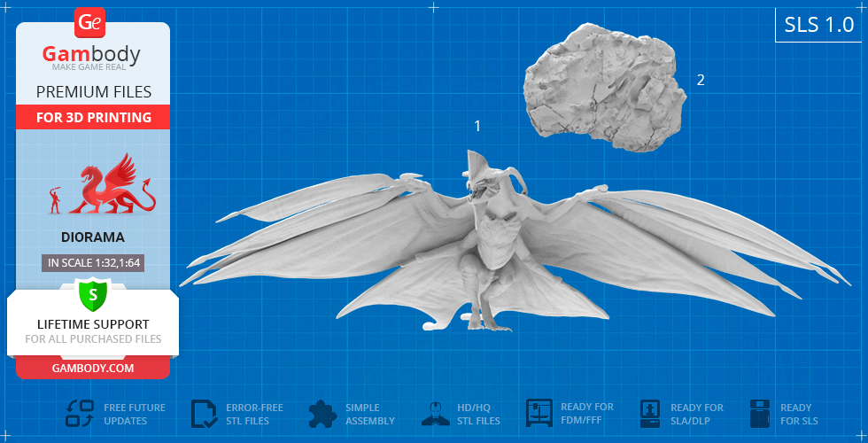
Task: Click the For 3D Printing red banner
Action: click(93, 117)
